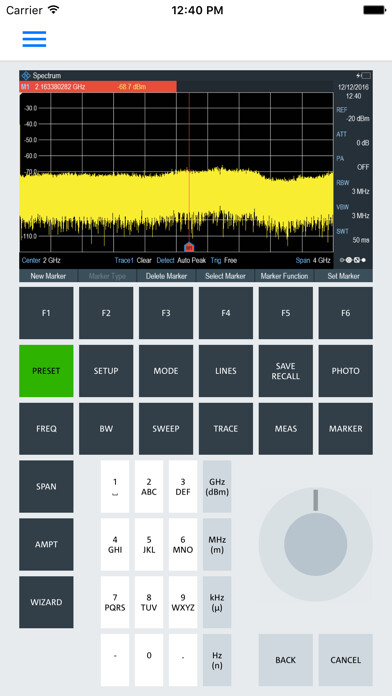This screenshot has width=392, height=696.
Task: Hit the green PRESET button
Action: [x=46, y=371]
